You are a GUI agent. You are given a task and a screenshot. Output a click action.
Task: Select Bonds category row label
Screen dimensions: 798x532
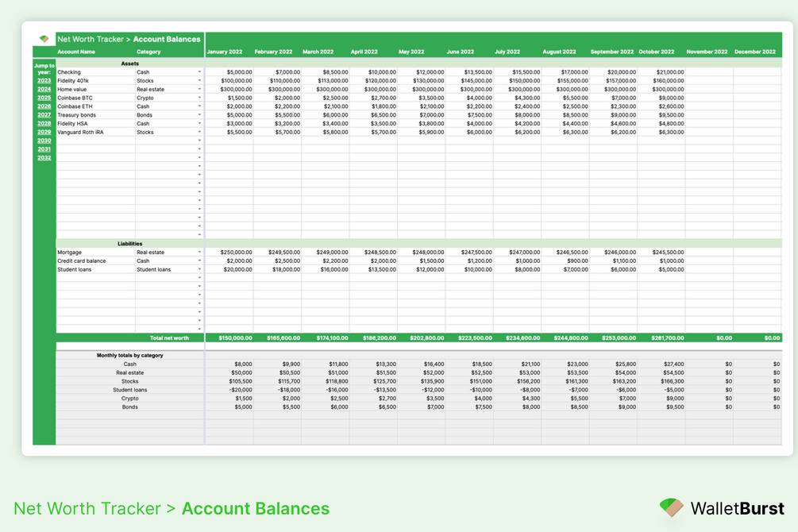(129, 407)
